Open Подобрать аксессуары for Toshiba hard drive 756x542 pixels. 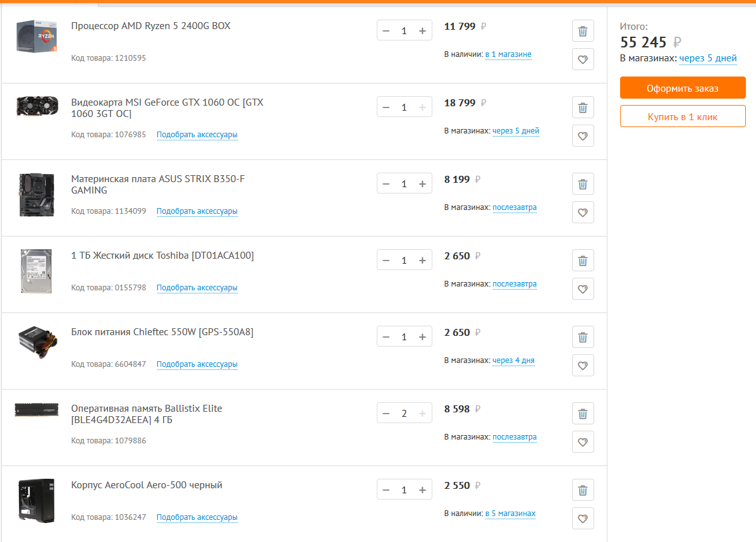tap(197, 288)
